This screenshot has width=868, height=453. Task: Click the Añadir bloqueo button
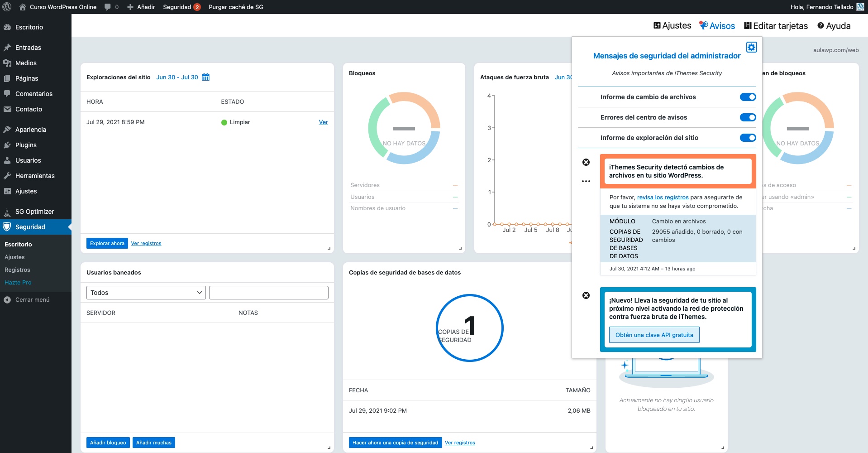point(108,443)
